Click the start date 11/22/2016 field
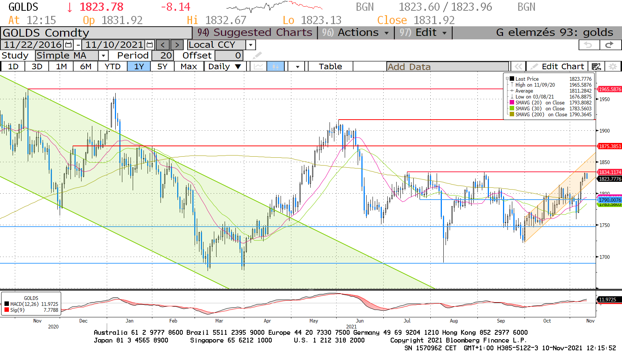 click(x=33, y=45)
